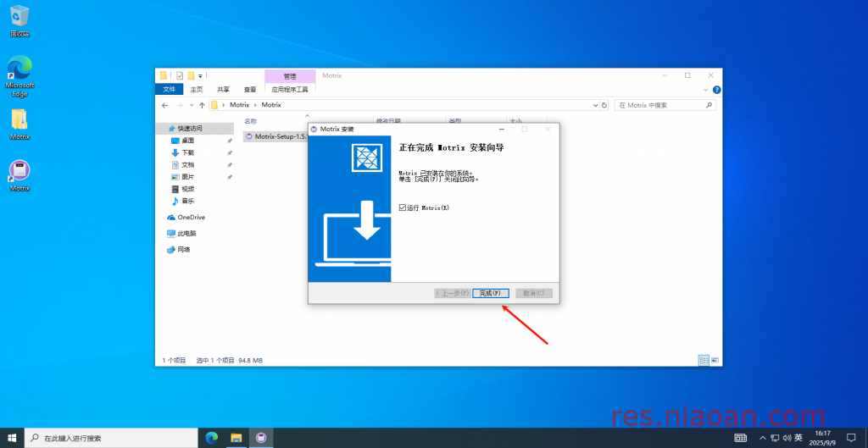868x448 pixels.
Task: Click the 取消(C) cancel button in installer
Action: [x=534, y=293]
